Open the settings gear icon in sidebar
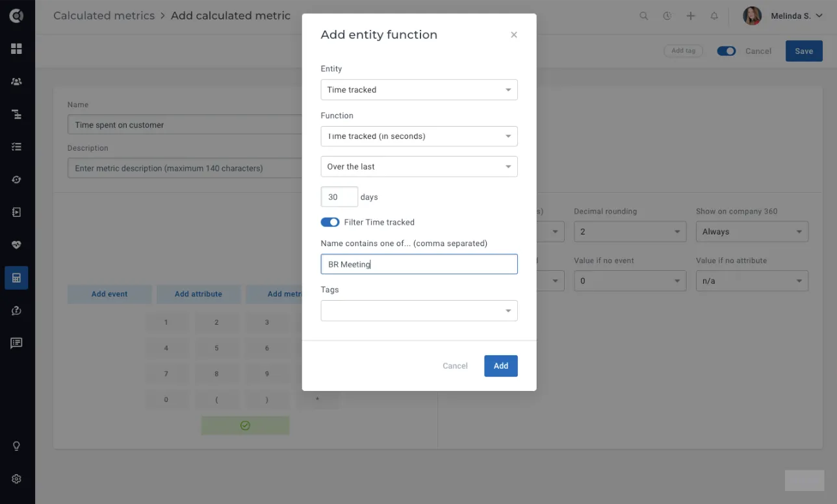 pyautogui.click(x=16, y=479)
